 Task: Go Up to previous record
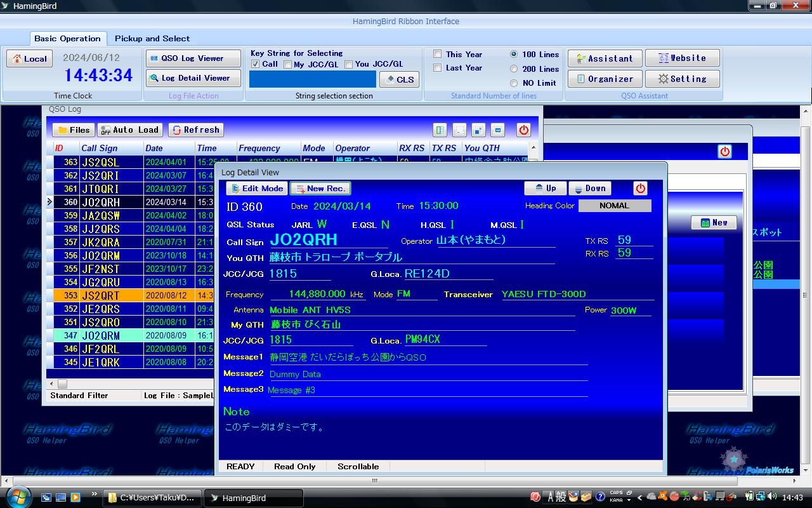(x=546, y=189)
